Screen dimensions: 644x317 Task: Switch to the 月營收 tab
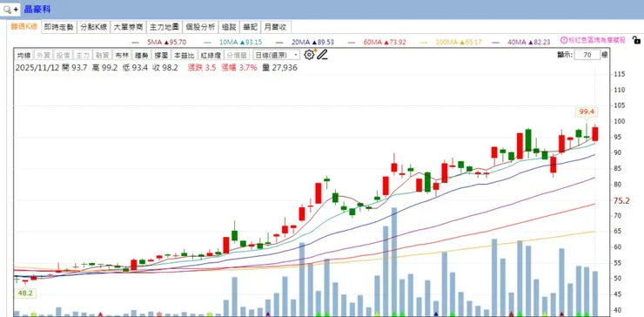pyautogui.click(x=276, y=28)
